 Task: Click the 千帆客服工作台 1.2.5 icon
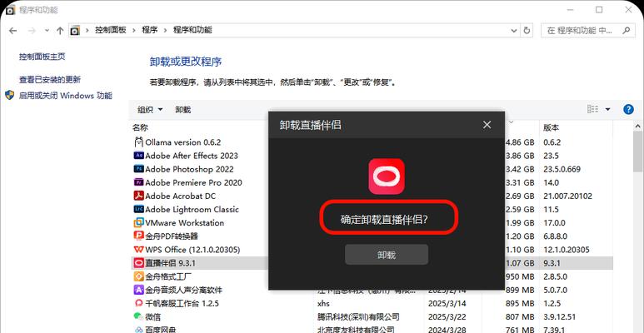[138, 303]
